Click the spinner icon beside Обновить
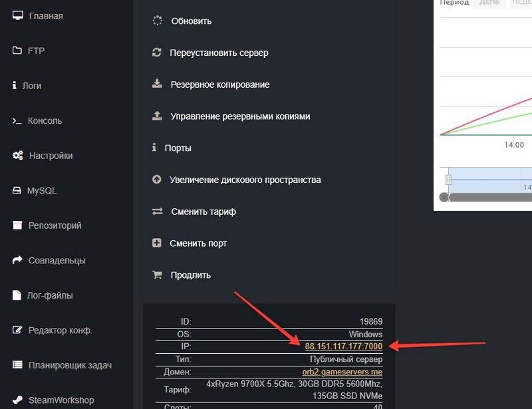This screenshot has width=532, height=409. (158, 21)
